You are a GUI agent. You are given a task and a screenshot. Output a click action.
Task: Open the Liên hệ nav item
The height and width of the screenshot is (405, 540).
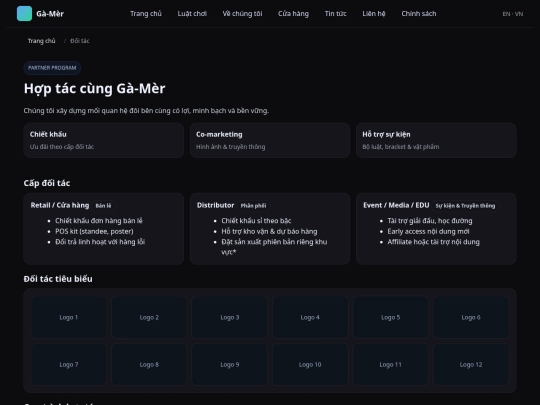pyautogui.click(x=374, y=14)
